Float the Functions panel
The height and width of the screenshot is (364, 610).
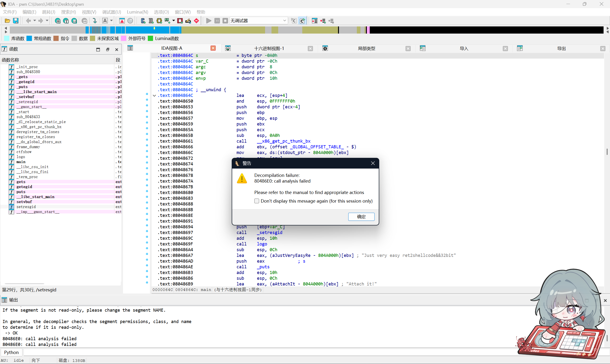pyautogui.click(x=108, y=50)
